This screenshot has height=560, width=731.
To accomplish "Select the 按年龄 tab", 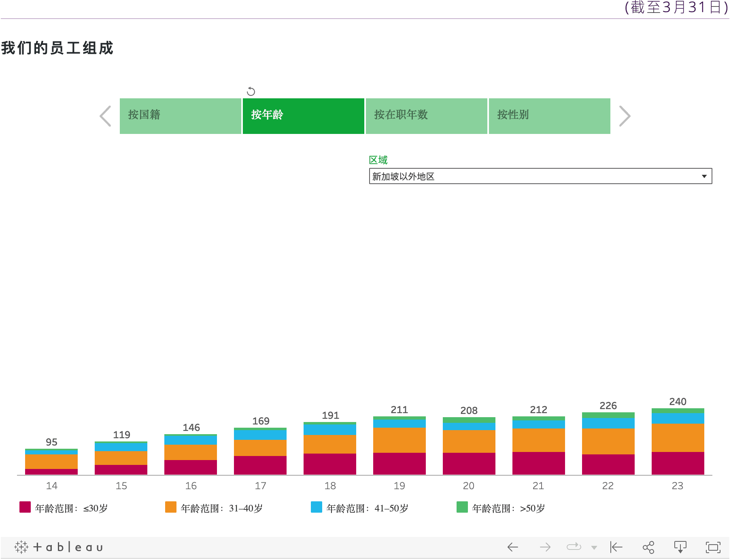I will click(304, 116).
